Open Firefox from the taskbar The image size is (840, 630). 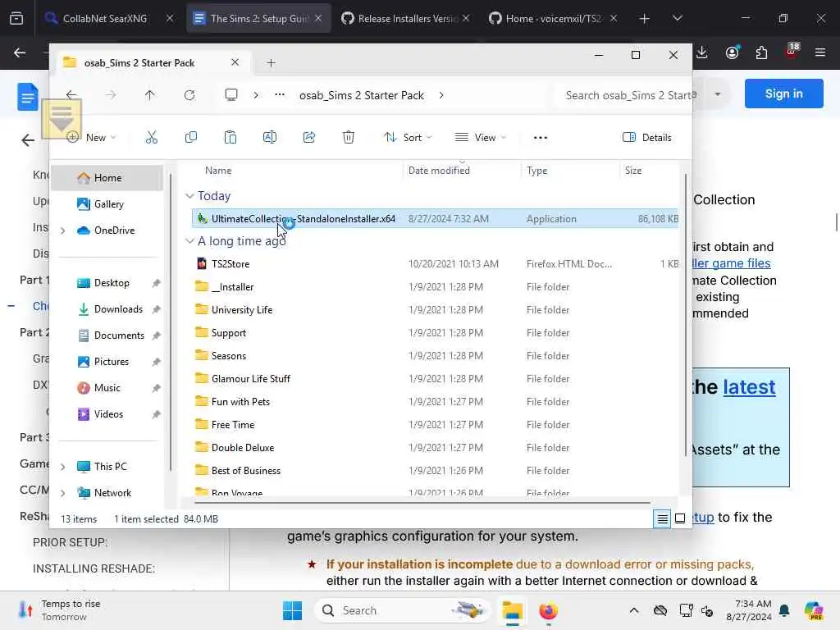[x=547, y=610]
